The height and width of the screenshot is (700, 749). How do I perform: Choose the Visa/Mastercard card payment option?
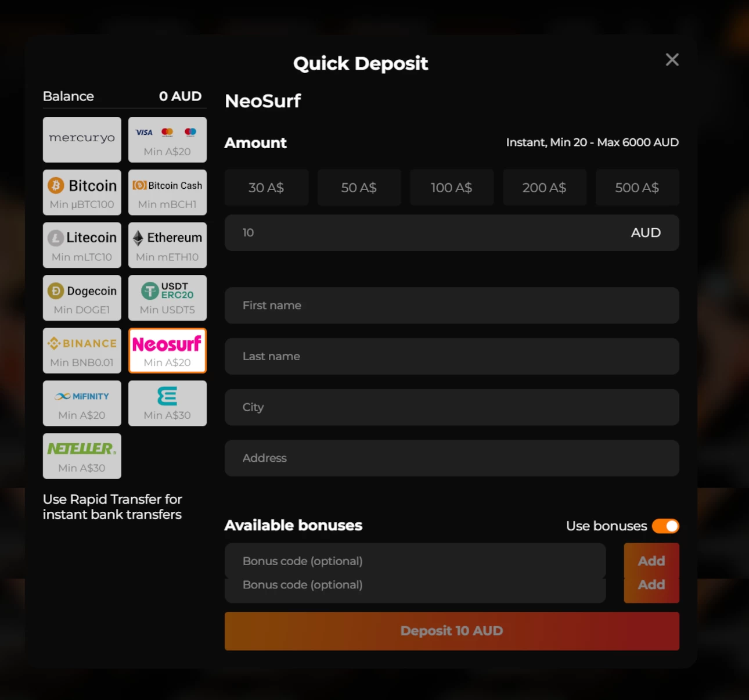[167, 139]
